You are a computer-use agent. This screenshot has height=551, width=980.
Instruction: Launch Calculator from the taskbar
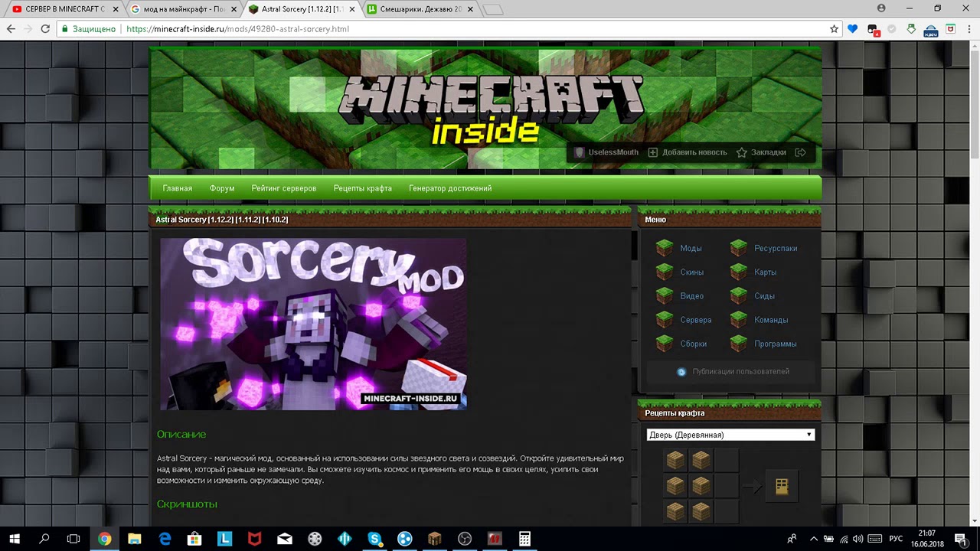coord(524,539)
